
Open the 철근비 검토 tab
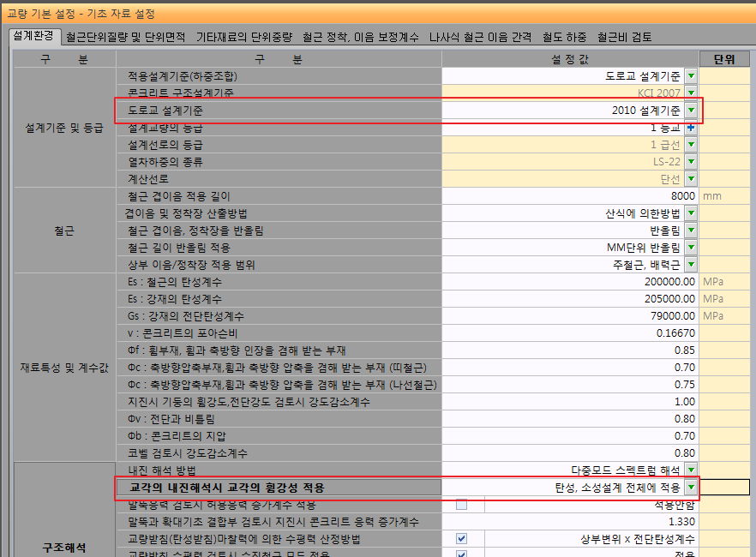click(624, 37)
